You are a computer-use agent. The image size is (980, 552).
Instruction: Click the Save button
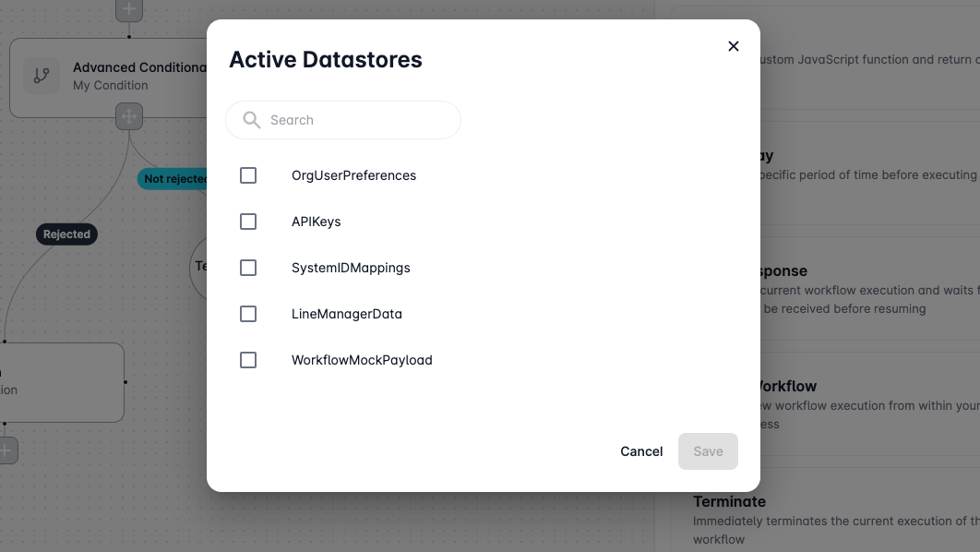point(708,451)
